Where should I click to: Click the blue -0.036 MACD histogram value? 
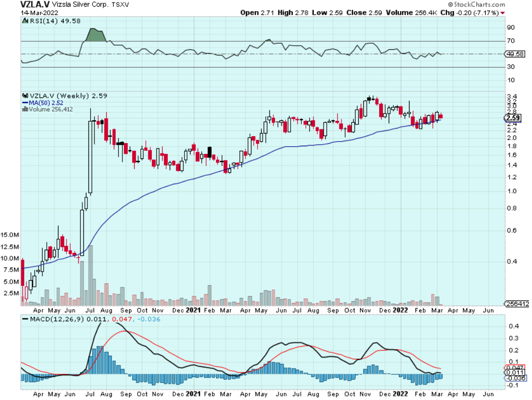[x=149, y=319]
